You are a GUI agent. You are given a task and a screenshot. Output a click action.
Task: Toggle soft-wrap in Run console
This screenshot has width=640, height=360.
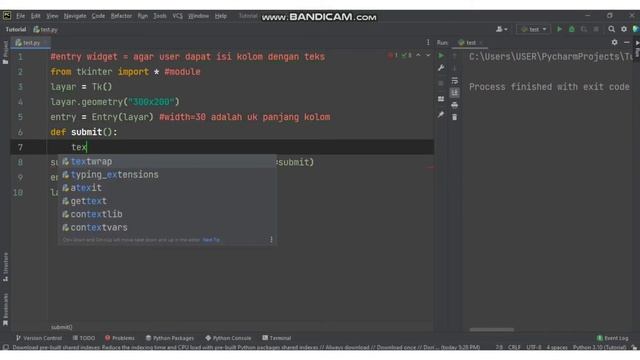[454, 81]
